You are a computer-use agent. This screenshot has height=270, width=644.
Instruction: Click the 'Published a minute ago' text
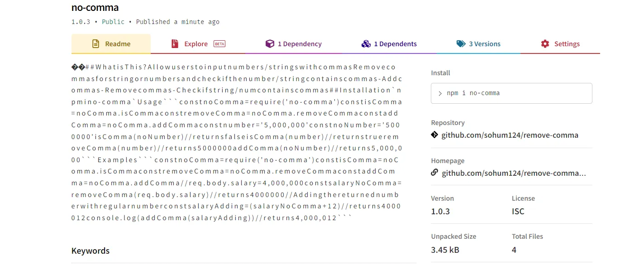[x=178, y=22]
